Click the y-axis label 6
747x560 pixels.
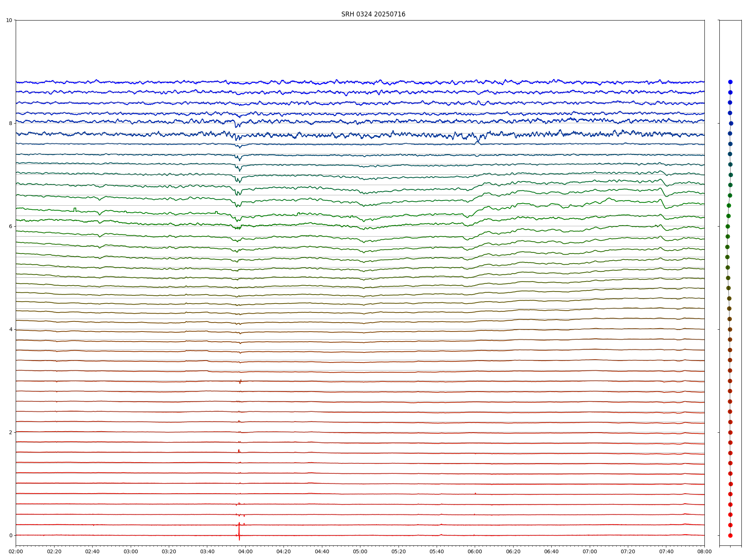[10, 226]
